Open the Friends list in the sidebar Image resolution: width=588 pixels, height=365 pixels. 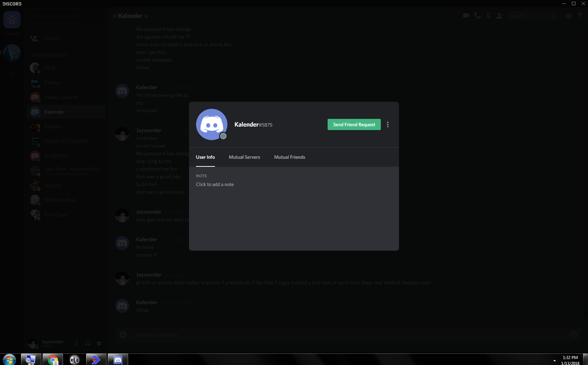[66, 38]
